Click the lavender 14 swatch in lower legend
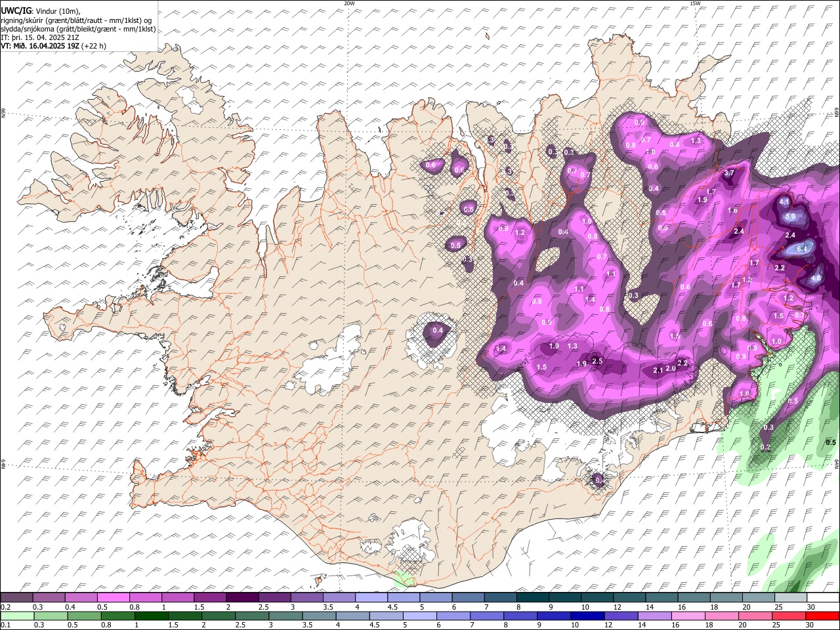 (656, 616)
